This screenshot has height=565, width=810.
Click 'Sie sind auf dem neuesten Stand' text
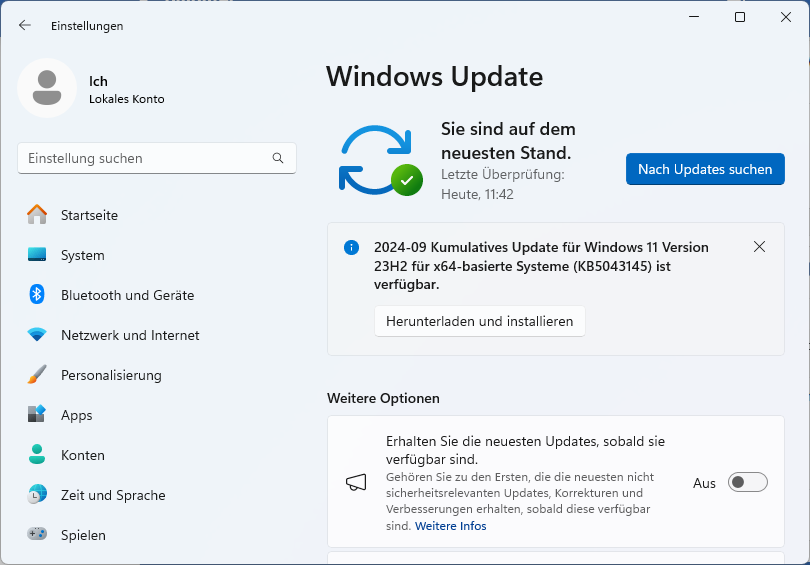[x=508, y=140]
